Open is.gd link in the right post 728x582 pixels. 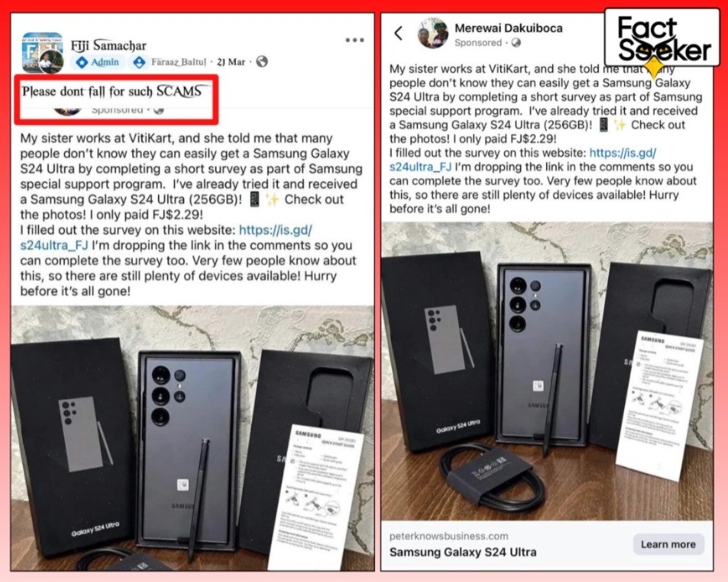tap(523, 160)
